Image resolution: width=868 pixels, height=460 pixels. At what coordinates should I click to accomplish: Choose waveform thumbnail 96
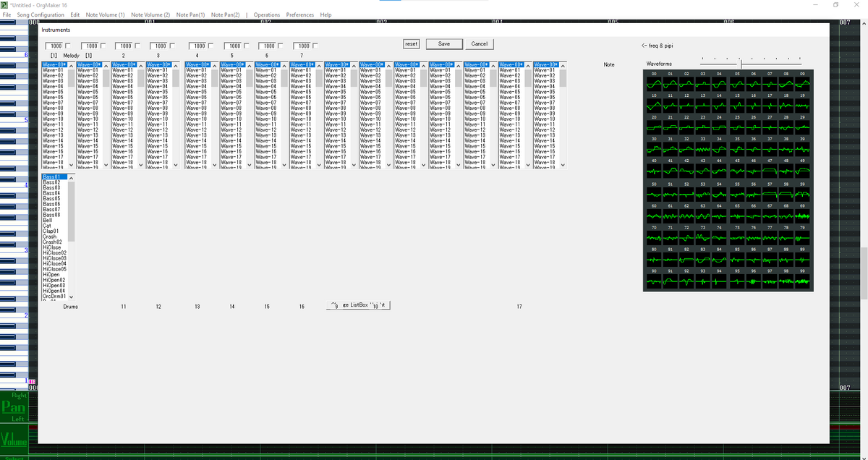pos(753,280)
